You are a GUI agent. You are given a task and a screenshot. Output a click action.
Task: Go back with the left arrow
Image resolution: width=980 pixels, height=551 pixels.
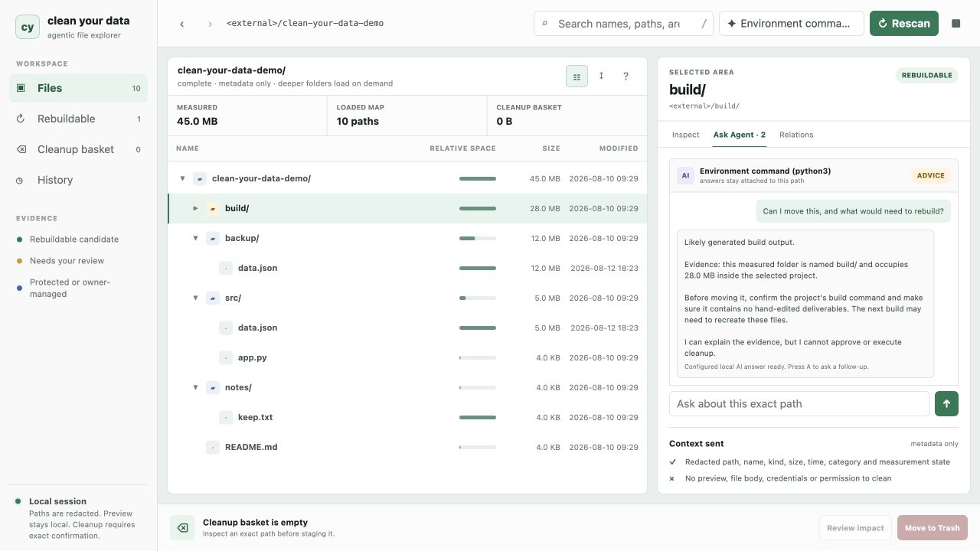click(182, 24)
